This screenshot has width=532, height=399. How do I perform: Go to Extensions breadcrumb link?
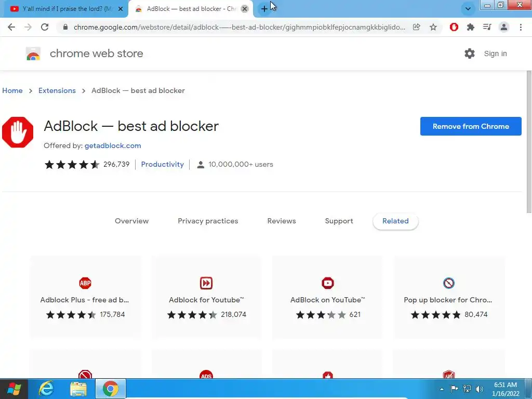[57, 90]
